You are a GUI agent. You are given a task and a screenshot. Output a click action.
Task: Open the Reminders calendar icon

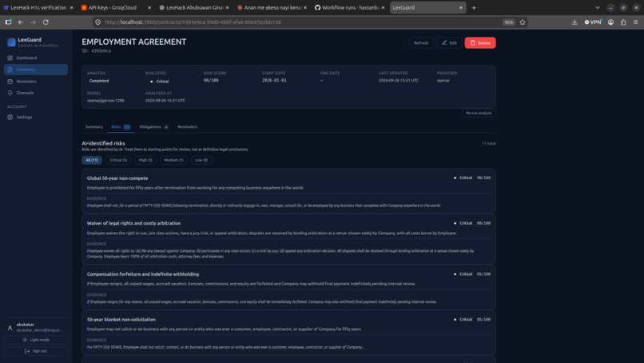10,82
